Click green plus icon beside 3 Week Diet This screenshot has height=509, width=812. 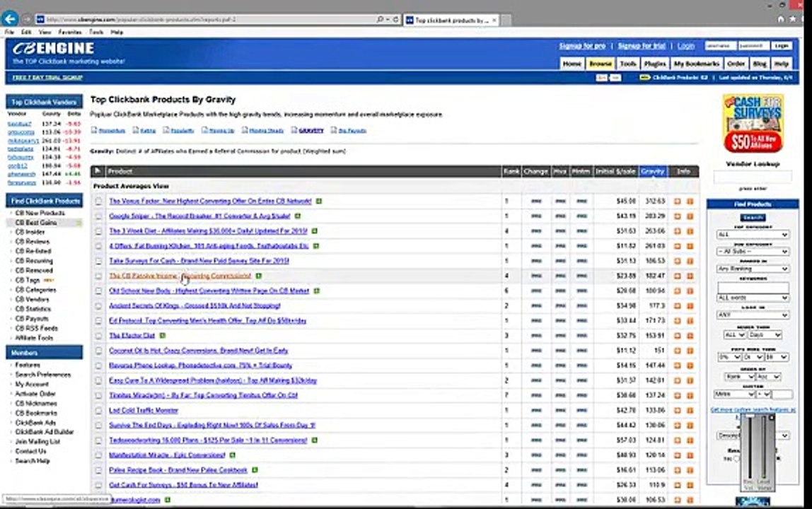pos(314,231)
